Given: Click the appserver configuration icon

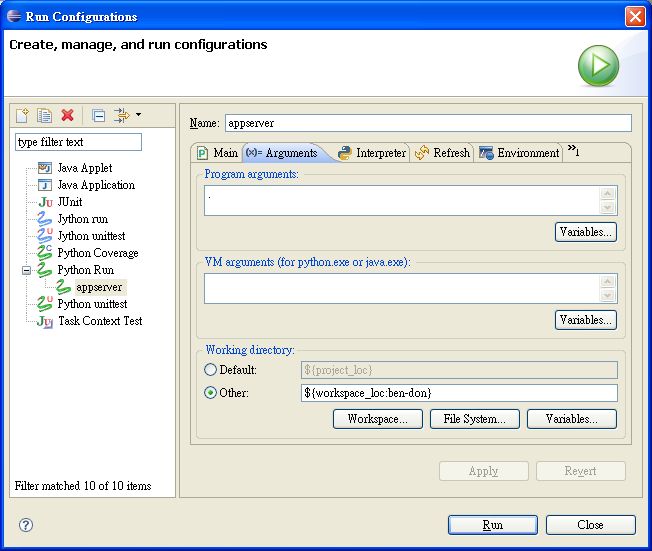Looking at the screenshot, I should [63, 287].
